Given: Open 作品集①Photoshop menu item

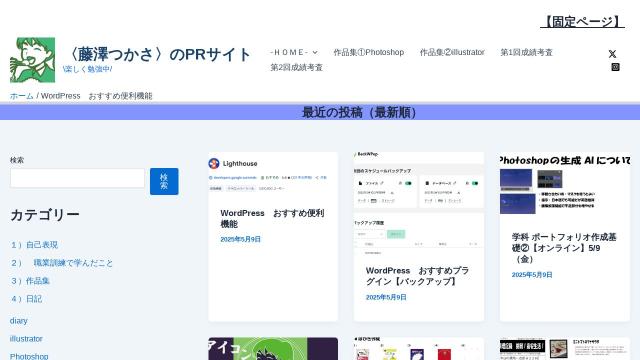Looking at the screenshot, I should click(x=369, y=52).
